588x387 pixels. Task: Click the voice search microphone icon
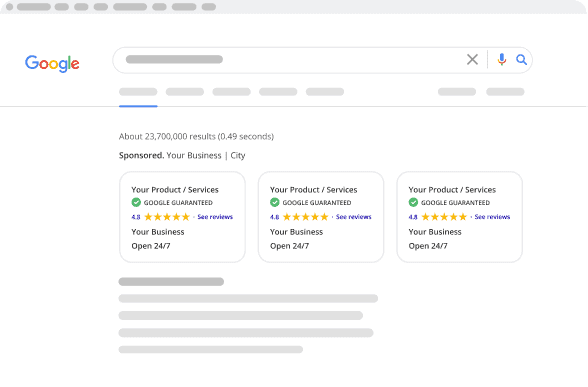pos(501,59)
